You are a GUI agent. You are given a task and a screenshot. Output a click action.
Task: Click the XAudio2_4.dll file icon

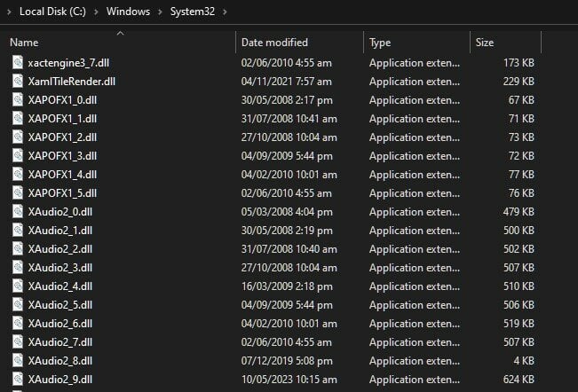pyautogui.click(x=18, y=286)
